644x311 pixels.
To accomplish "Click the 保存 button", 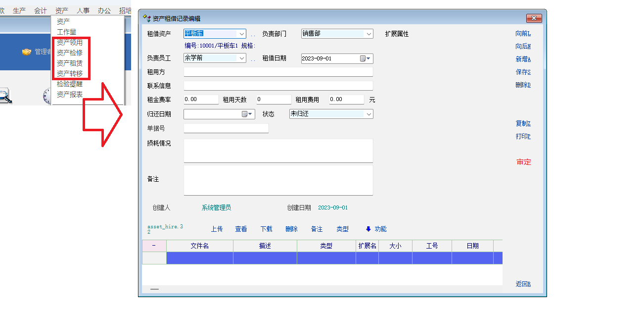I will click(523, 72).
